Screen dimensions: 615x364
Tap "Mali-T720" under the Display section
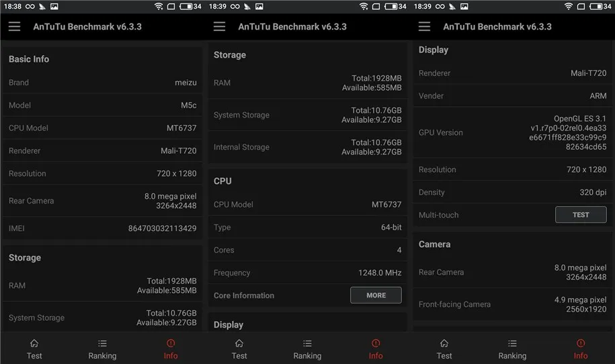[588, 73]
